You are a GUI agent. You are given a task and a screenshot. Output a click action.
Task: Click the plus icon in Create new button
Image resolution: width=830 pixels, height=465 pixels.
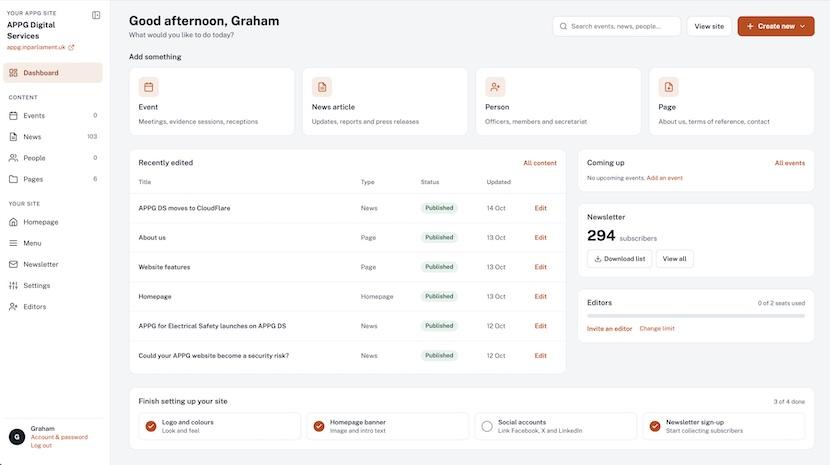(x=750, y=26)
